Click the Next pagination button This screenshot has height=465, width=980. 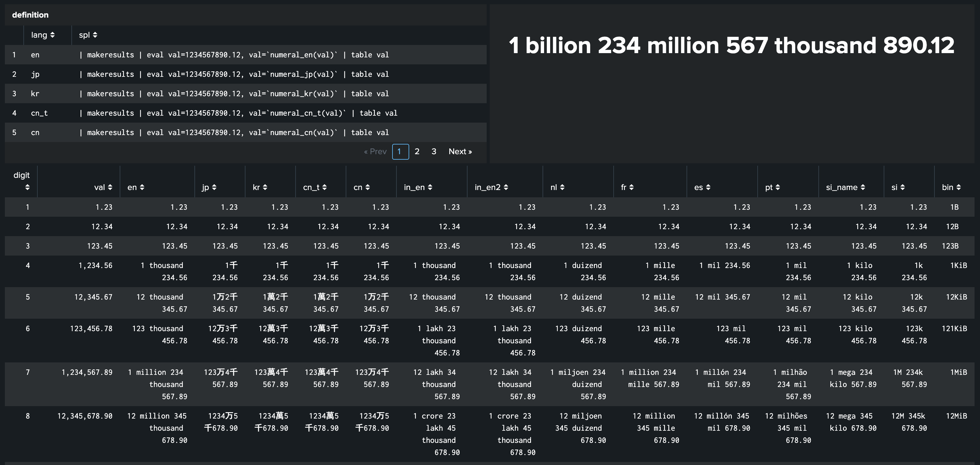(x=460, y=151)
